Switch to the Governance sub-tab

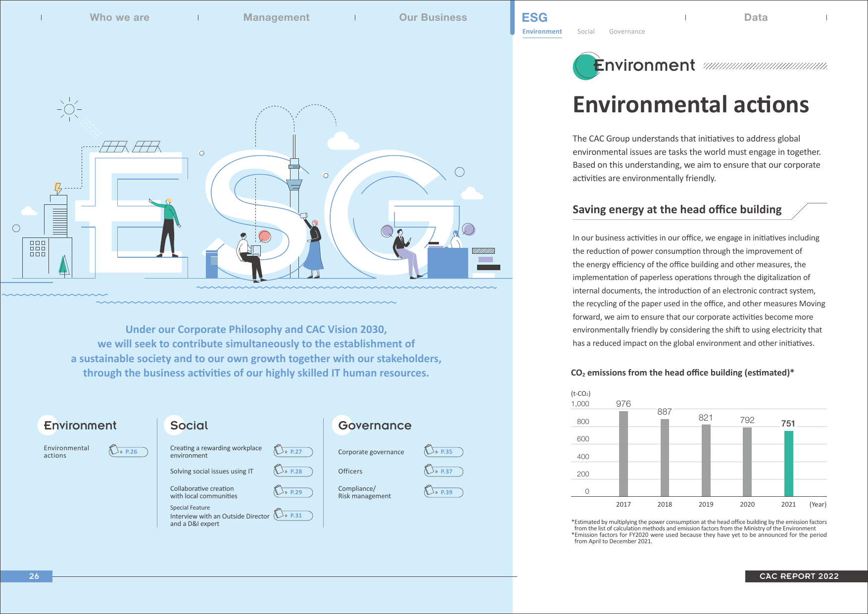pyautogui.click(x=627, y=31)
